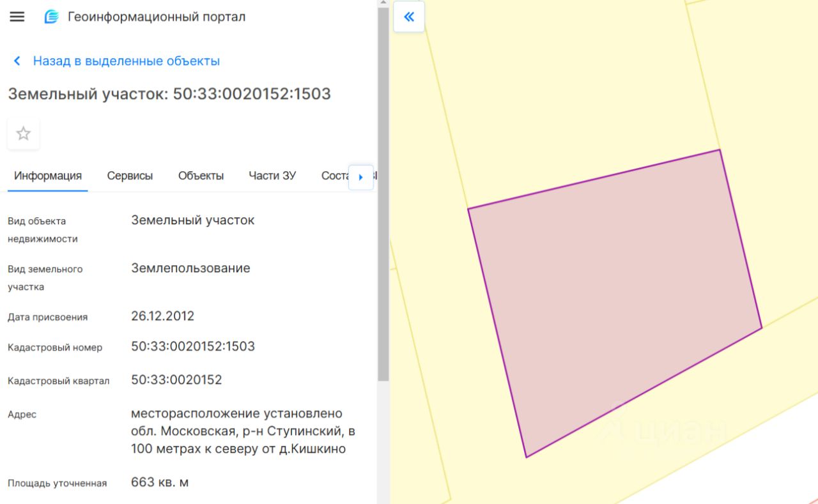Switch to the Части ЗУ tab
818x504 pixels.
click(272, 176)
